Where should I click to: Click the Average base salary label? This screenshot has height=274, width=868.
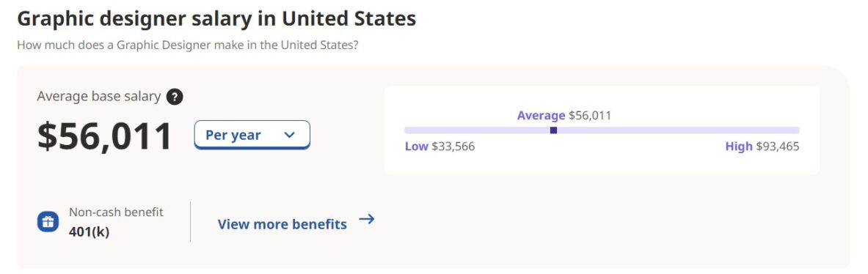point(99,97)
